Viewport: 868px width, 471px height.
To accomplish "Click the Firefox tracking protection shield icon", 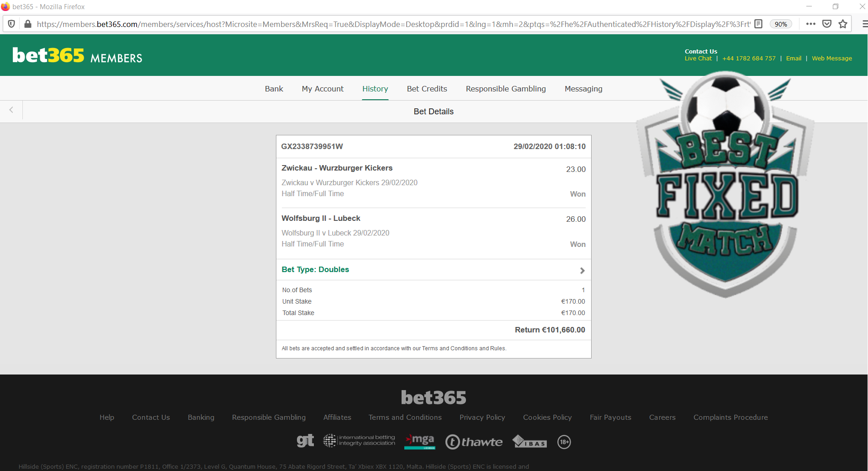I will click(12, 24).
